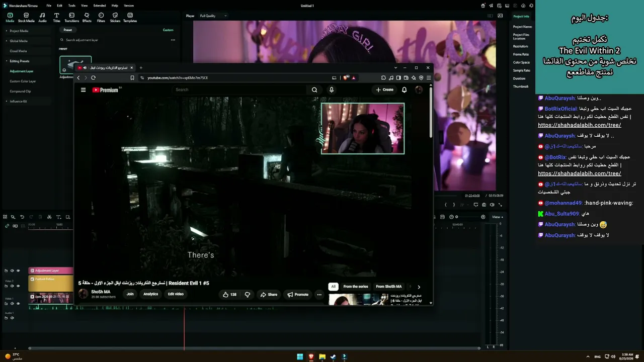Click the Search adjustment layer field

113,40
